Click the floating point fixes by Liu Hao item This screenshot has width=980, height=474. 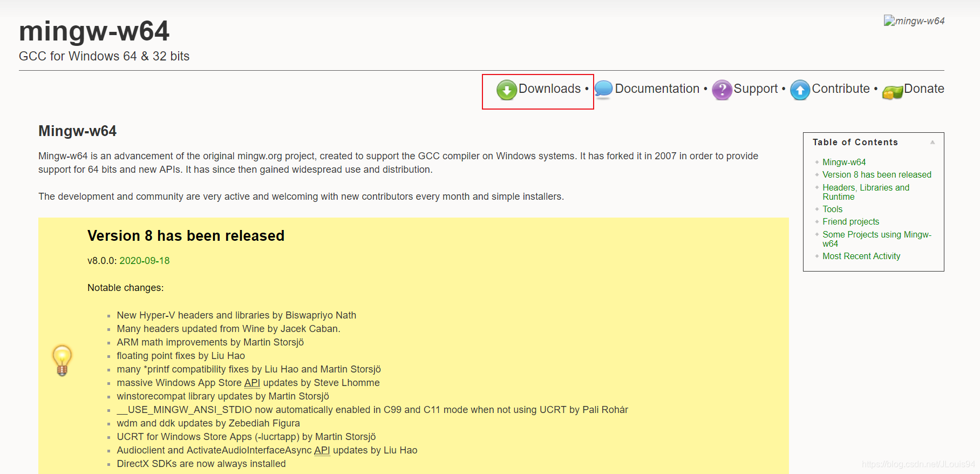click(x=181, y=356)
